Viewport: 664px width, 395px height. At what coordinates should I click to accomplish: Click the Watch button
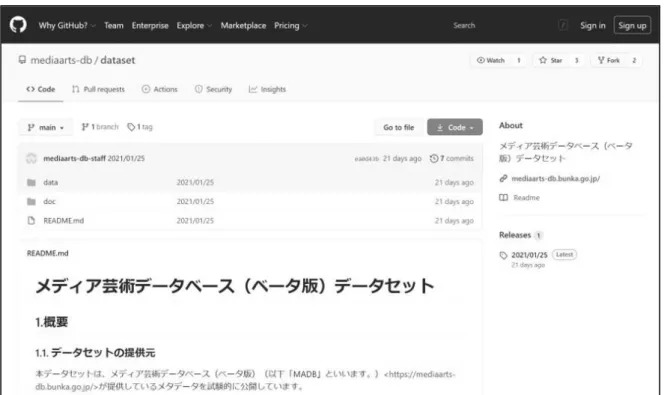point(491,61)
